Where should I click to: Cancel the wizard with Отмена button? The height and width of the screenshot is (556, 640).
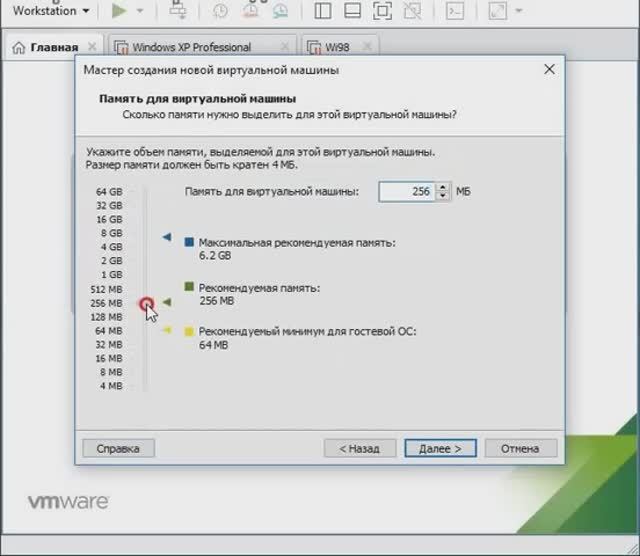click(x=520, y=449)
